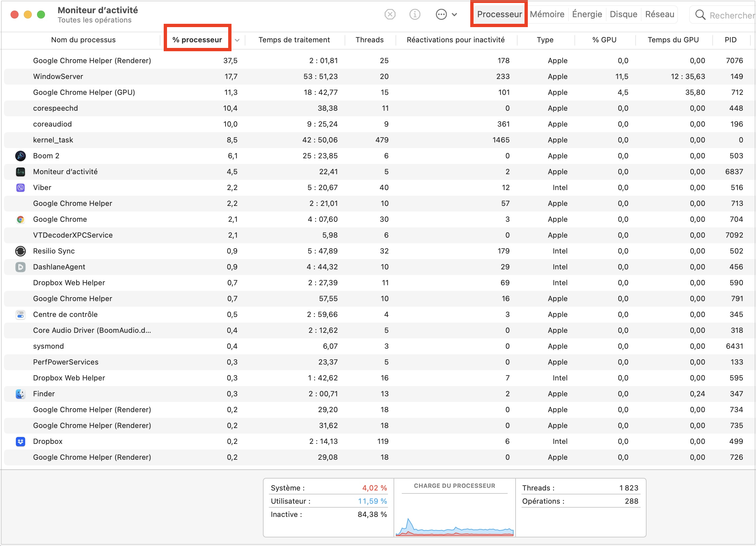The height and width of the screenshot is (546, 756).
Task: Sort by Temps du GPU column
Action: click(673, 40)
